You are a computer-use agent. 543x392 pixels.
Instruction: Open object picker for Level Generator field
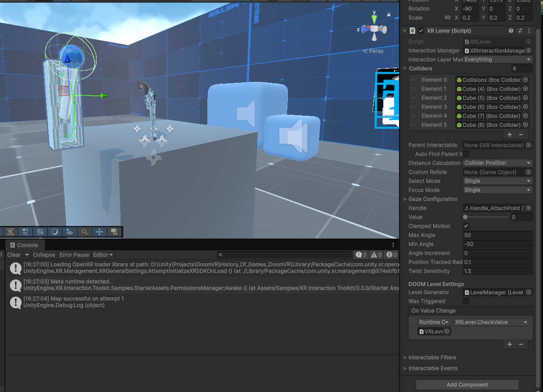tap(529, 292)
